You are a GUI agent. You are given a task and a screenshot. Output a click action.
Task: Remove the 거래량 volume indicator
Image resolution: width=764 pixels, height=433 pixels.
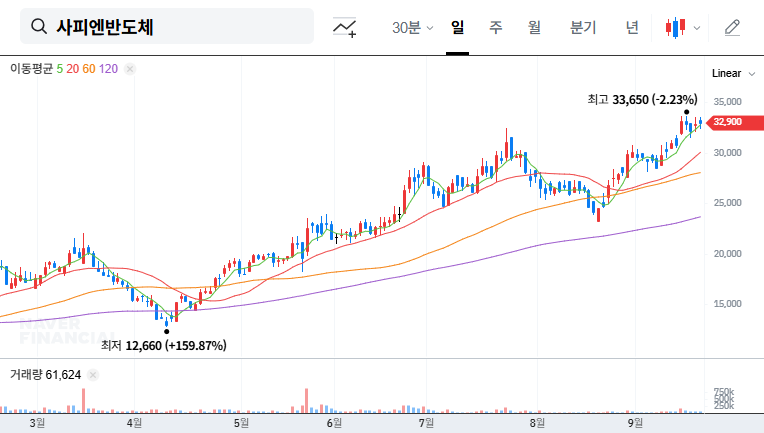click(x=93, y=375)
